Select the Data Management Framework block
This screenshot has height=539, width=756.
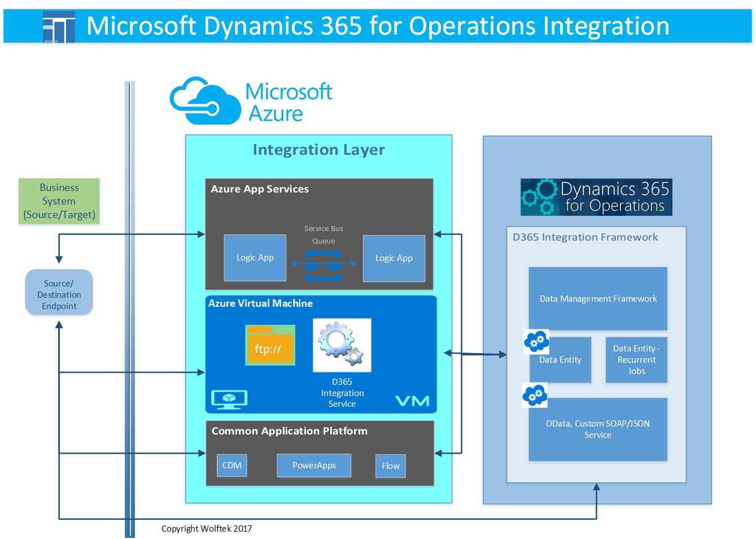tap(598, 299)
